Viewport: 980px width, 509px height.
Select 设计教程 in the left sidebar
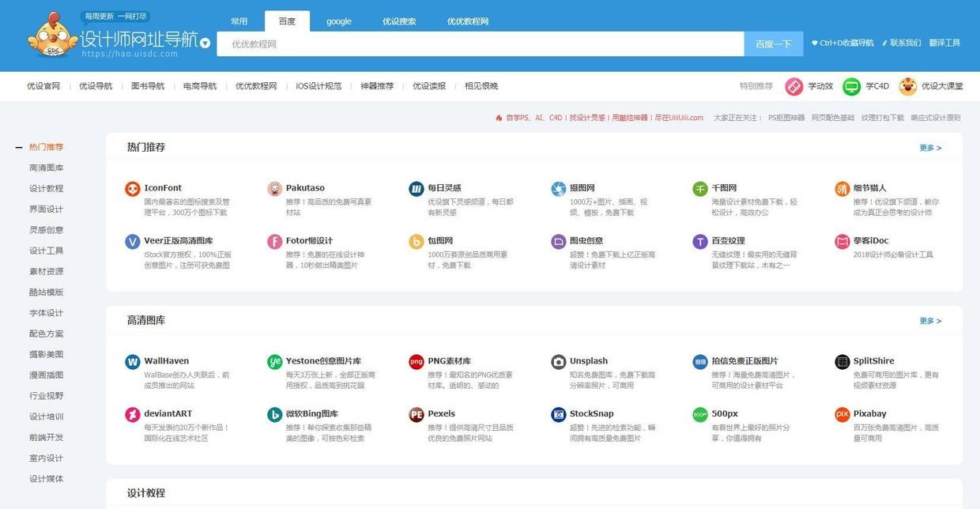[x=47, y=189]
